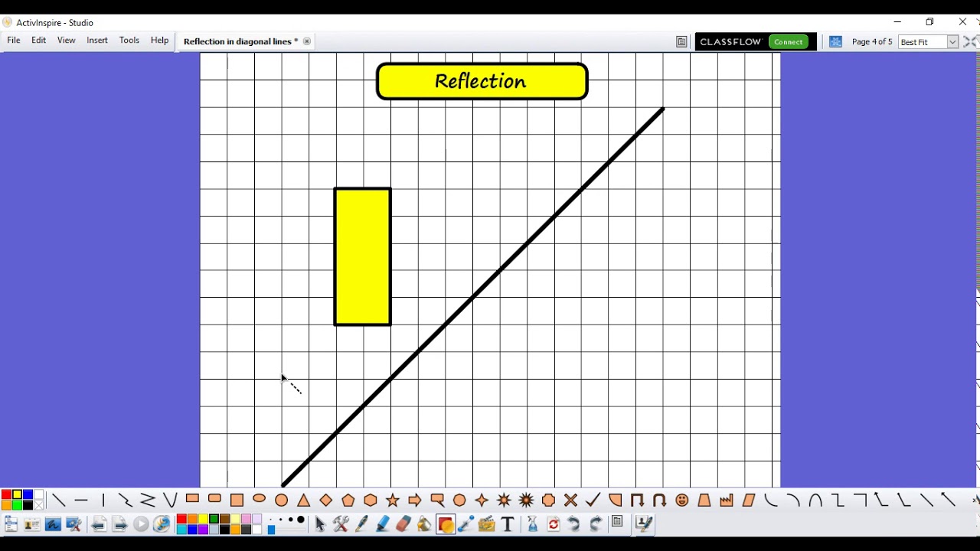Go to the Next Page
Image resolution: width=980 pixels, height=551 pixels.
(x=119, y=524)
